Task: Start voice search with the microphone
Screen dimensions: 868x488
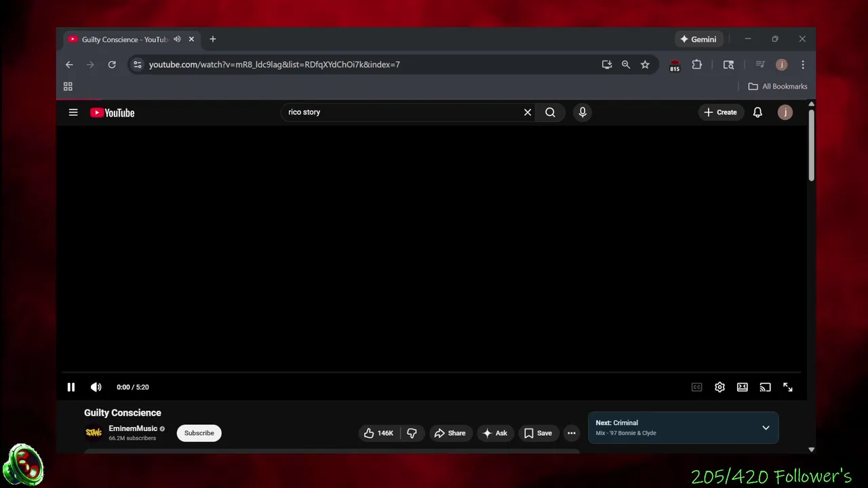Action: pos(583,113)
